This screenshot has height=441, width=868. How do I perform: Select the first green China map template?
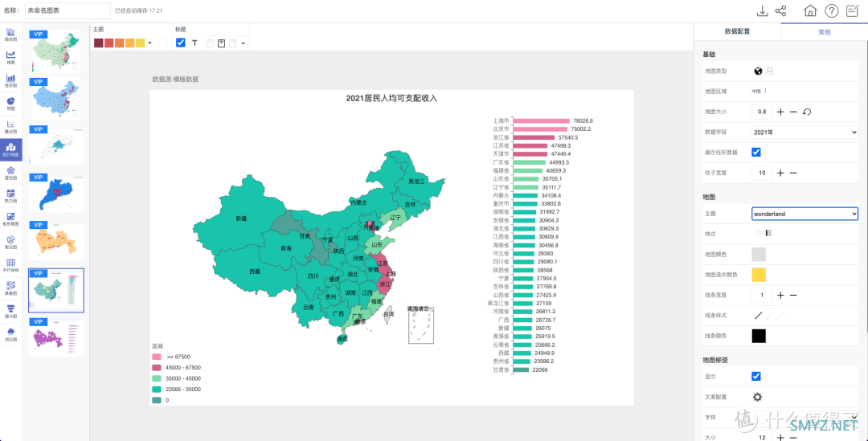56,51
